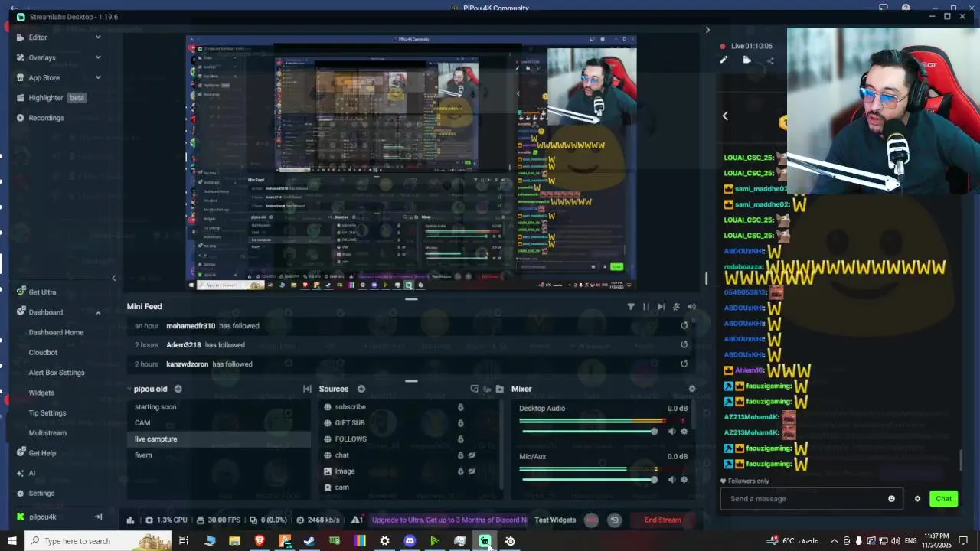The width and height of the screenshot is (980, 551).
Task: Click the Test Widgets button
Action: (555, 520)
